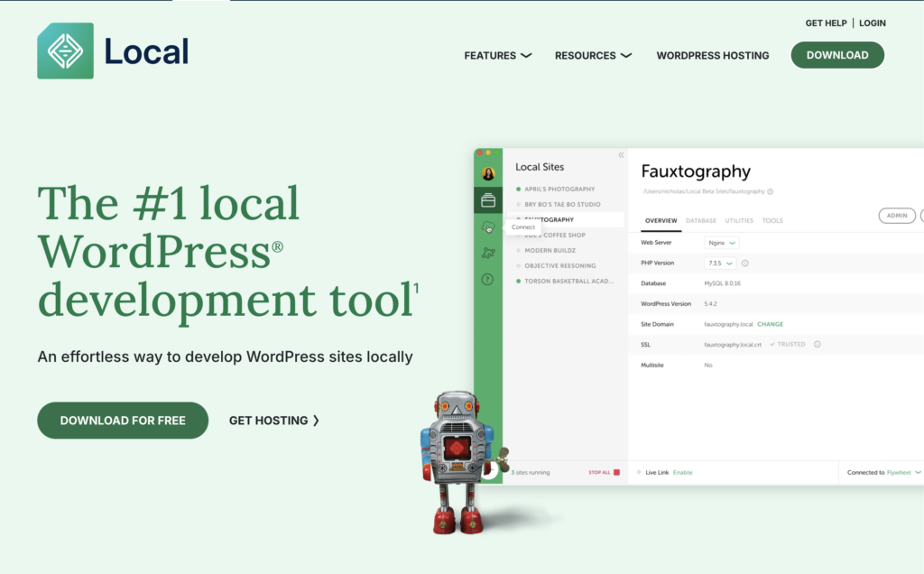Expand the Features menu

click(x=497, y=55)
